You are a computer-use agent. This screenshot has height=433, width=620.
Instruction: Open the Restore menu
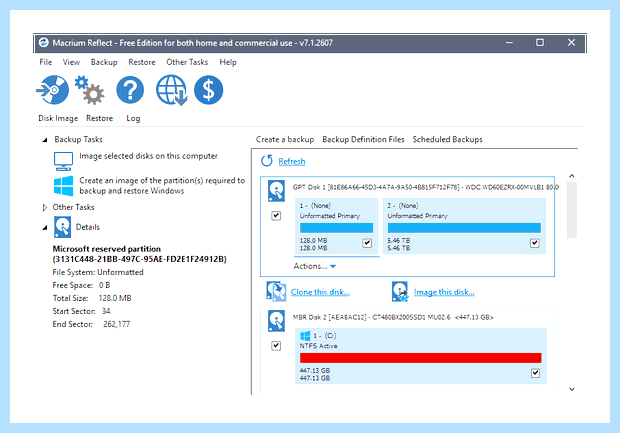142,62
